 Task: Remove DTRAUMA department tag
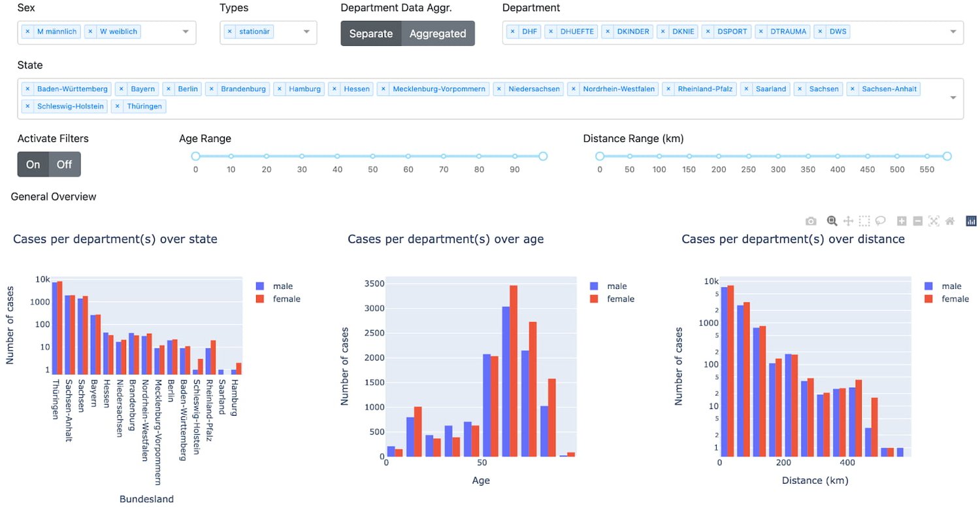761,31
